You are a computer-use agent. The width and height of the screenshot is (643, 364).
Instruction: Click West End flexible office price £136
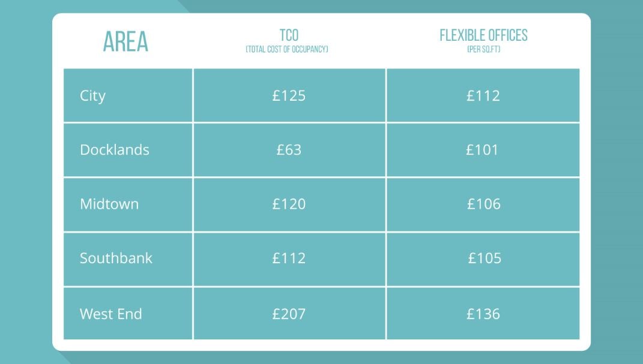point(483,314)
